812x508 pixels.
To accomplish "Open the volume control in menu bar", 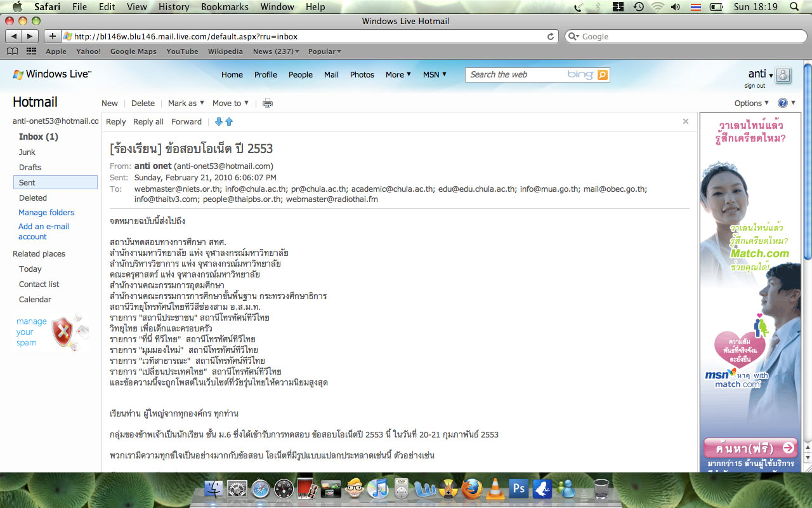I will coord(676,7).
